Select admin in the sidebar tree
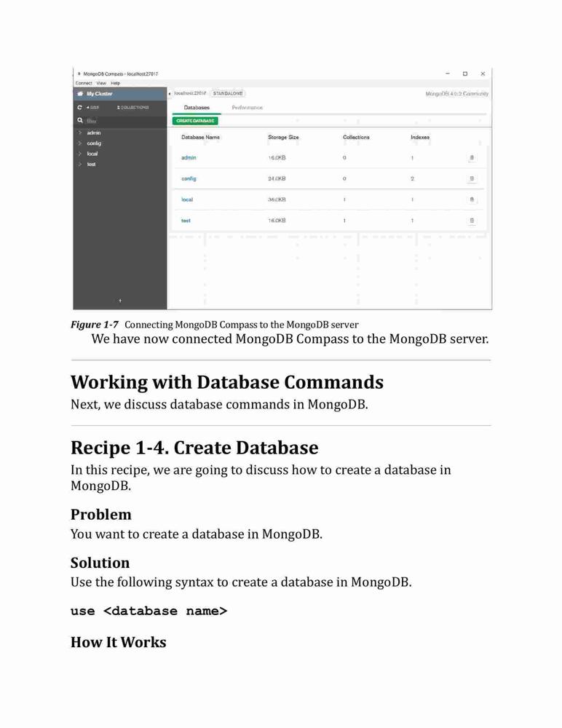The image size is (562, 728). (94, 132)
